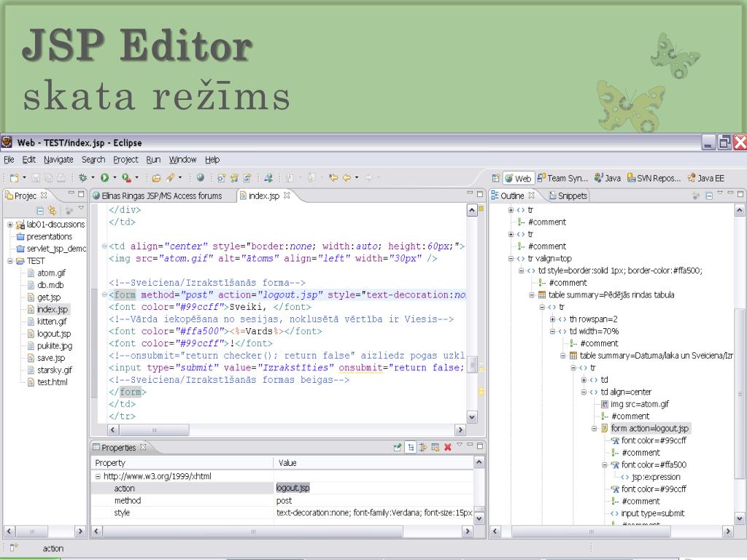747x560 pixels.
Task: Collapse form action=logout.jsp outline node
Action: [594, 428]
